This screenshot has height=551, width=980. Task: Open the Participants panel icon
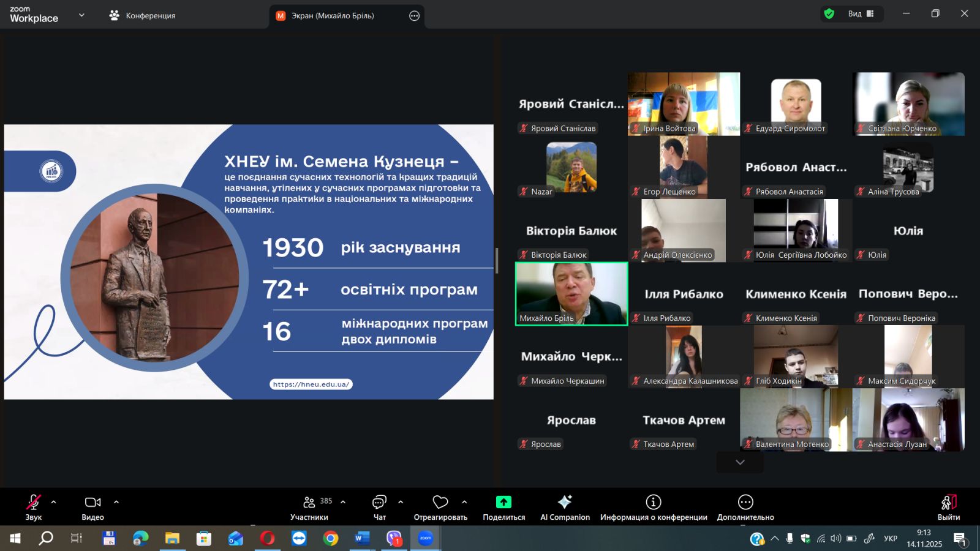tap(309, 503)
